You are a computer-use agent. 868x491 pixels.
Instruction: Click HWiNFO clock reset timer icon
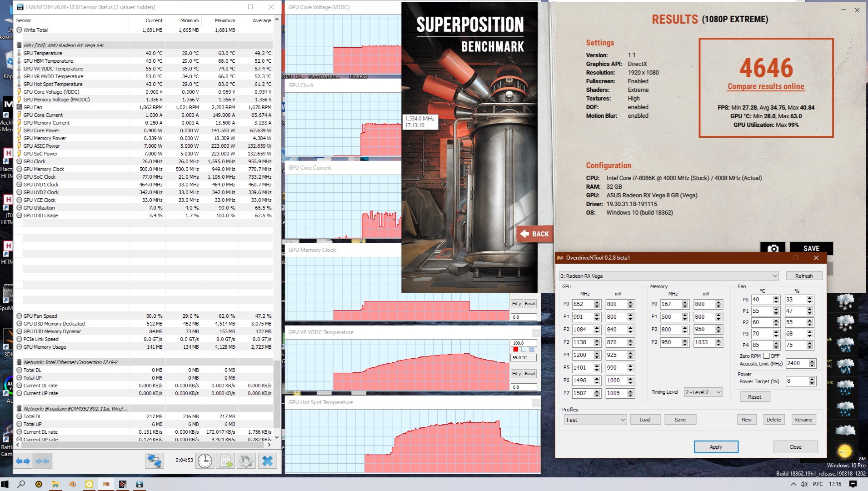click(x=205, y=461)
